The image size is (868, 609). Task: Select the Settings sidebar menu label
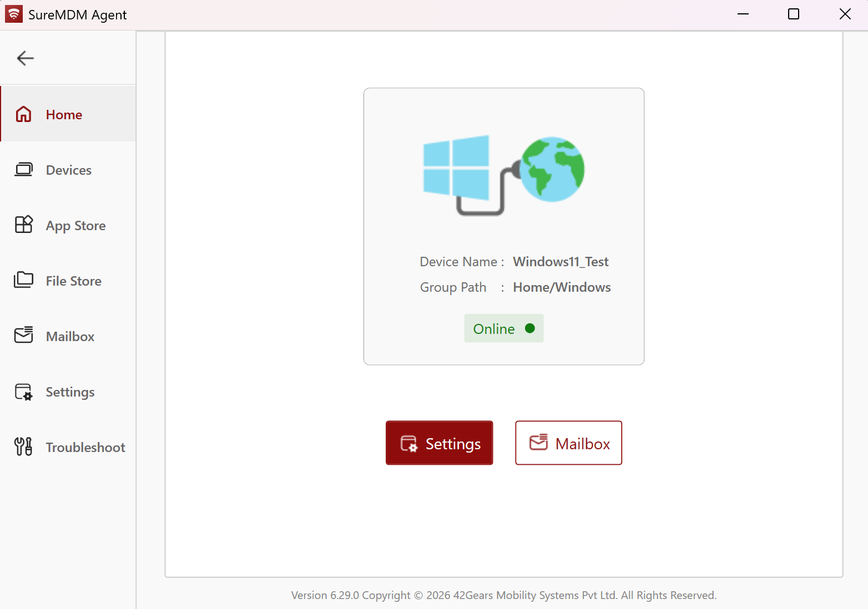click(70, 392)
